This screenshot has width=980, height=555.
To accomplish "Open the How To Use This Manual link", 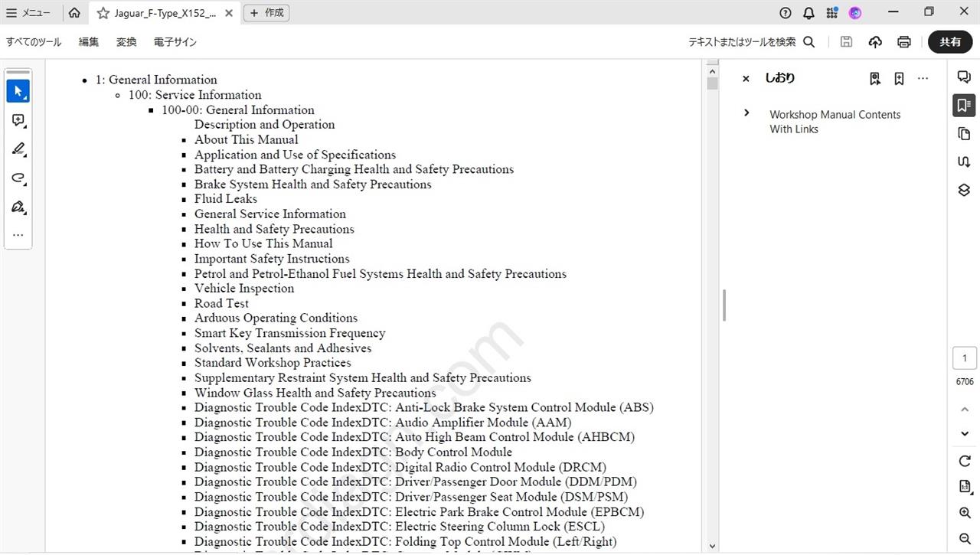I will [x=263, y=243].
